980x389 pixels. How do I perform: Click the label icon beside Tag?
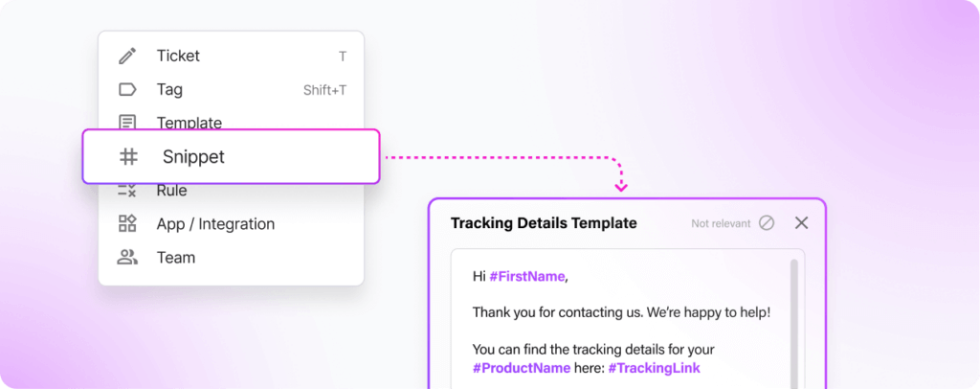click(127, 90)
